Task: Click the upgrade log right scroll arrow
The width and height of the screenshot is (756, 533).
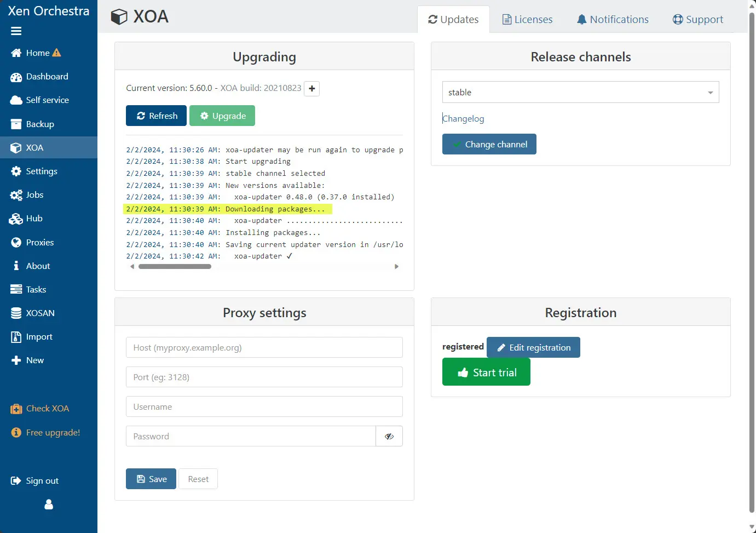Action: (397, 267)
